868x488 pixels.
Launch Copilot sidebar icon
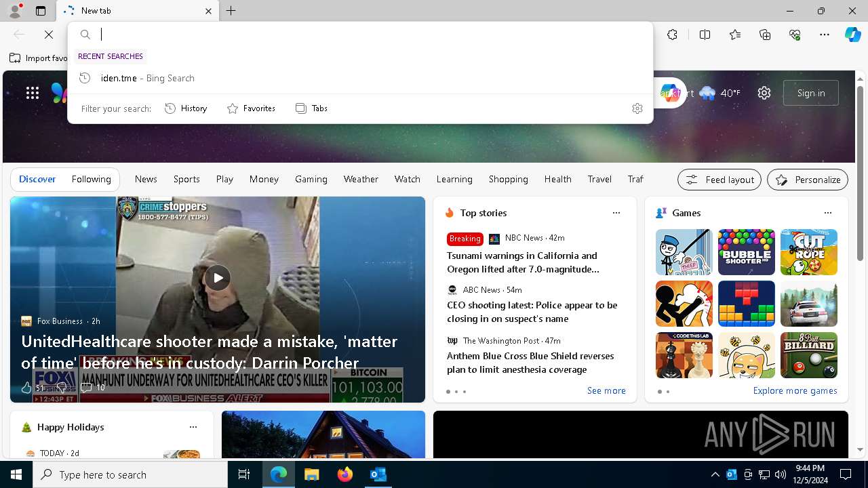coord(852,35)
